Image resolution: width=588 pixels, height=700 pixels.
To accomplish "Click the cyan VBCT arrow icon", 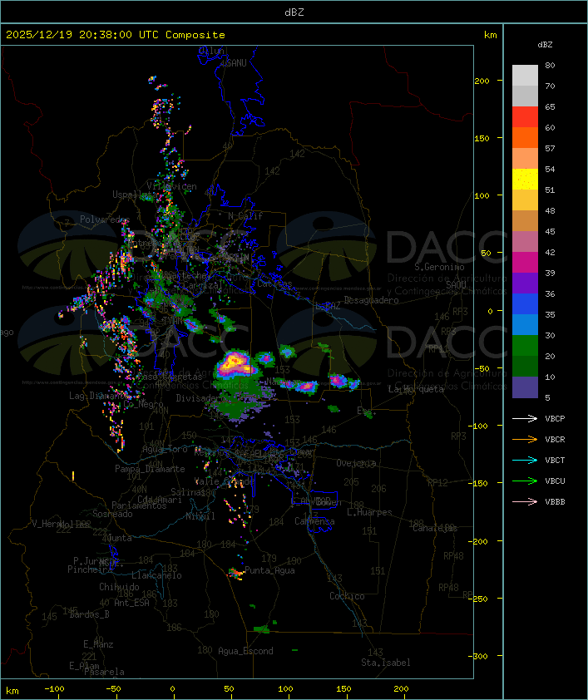I will (x=525, y=461).
